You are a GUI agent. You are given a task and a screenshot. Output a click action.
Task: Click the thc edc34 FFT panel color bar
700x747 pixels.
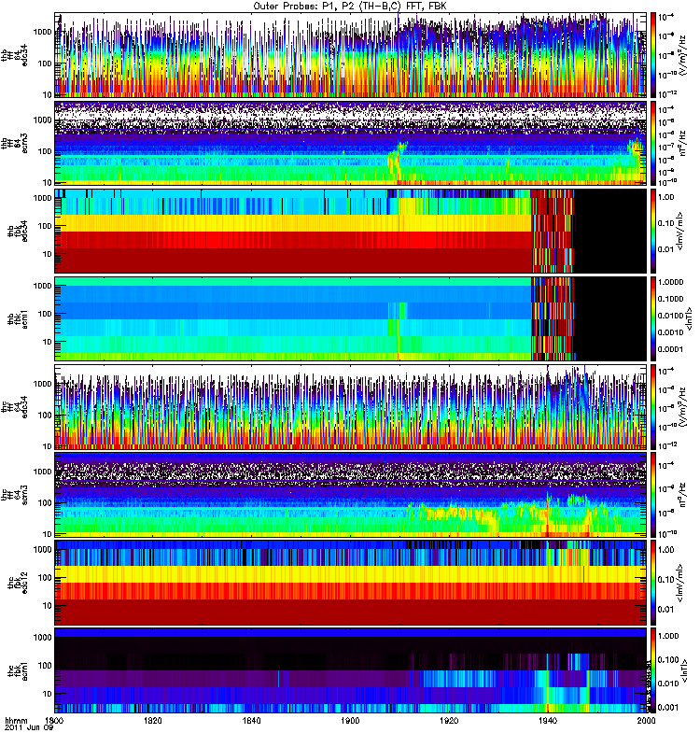(x=654, y=405)
